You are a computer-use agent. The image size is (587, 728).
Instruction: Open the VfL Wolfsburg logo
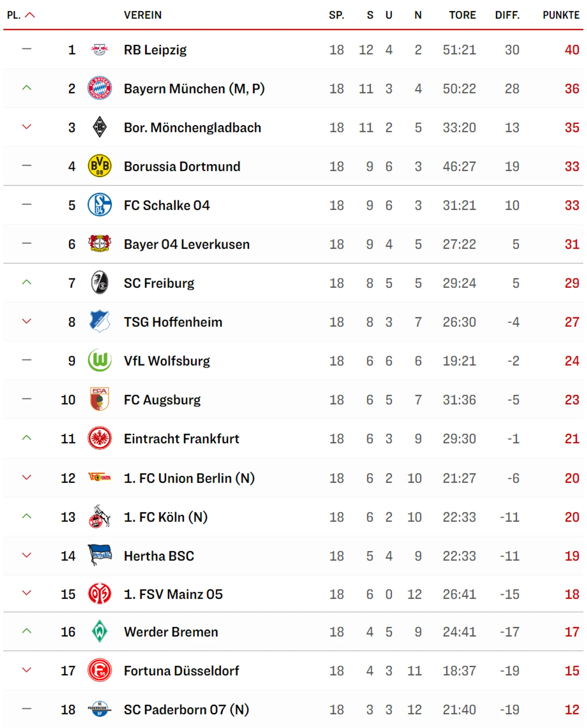coord(99,360)
